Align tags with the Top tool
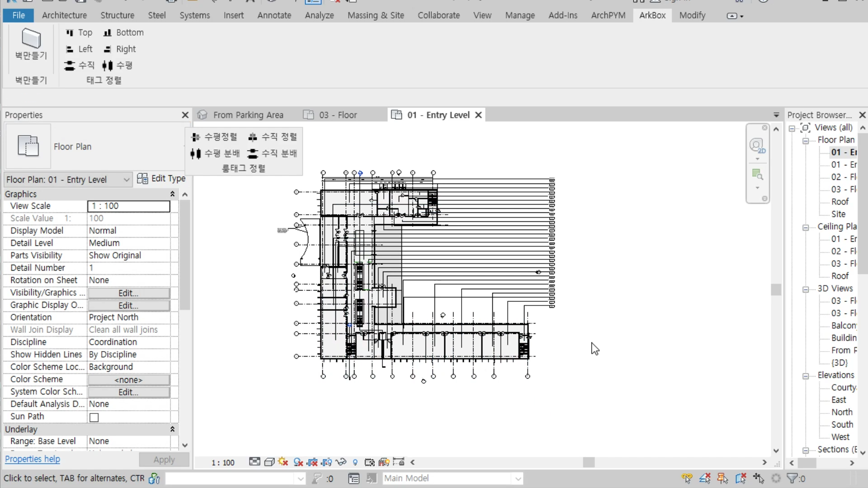This screenshot has height=488, width=868. click(x=79, y=33)
